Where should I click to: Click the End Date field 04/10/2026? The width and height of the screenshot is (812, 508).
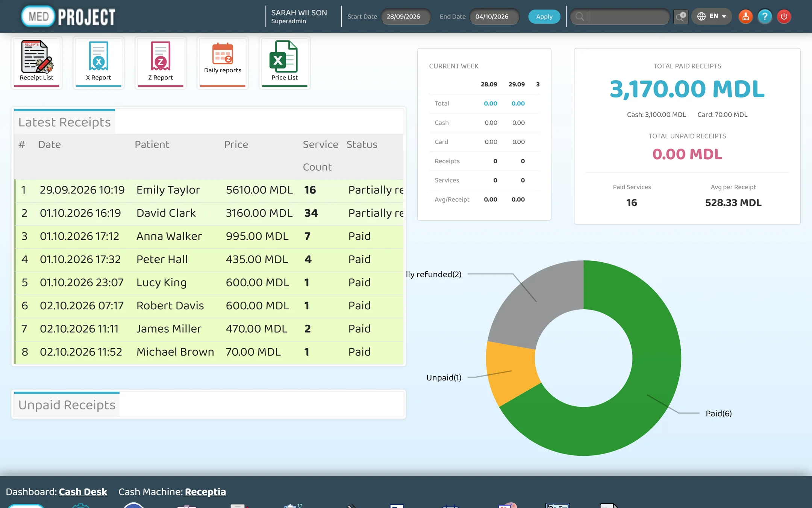click(494, 17)
